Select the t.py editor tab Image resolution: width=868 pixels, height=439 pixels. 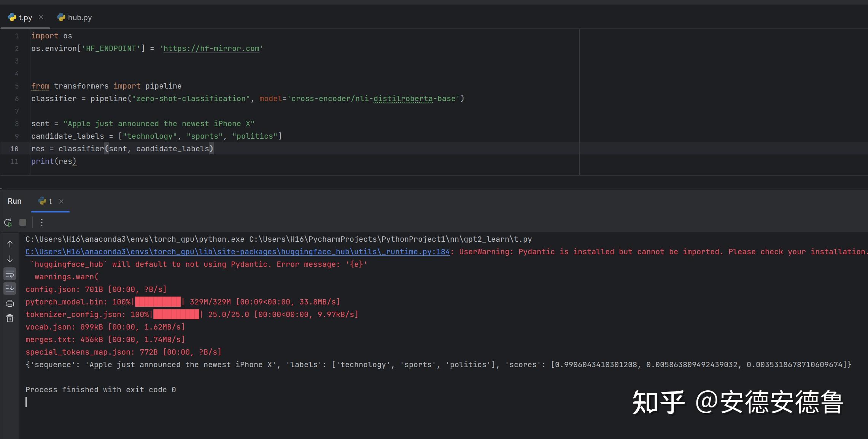pos(25,17)
